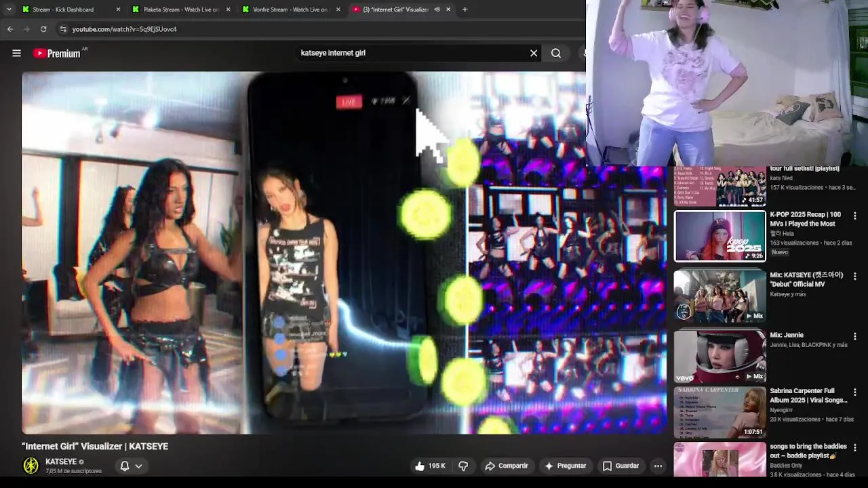Close the Plaketa Stream tab
Viewport: 868px width, 488px height.
[x=228, y=9]
